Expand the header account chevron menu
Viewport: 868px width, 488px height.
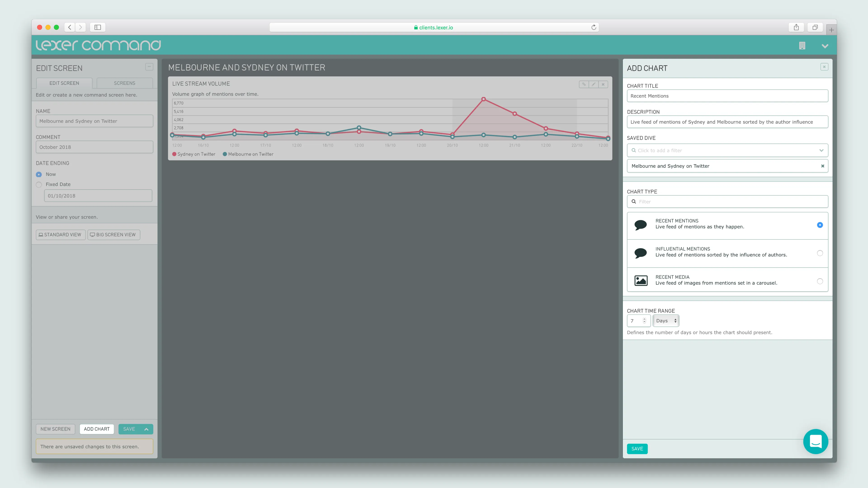(825, 46)
